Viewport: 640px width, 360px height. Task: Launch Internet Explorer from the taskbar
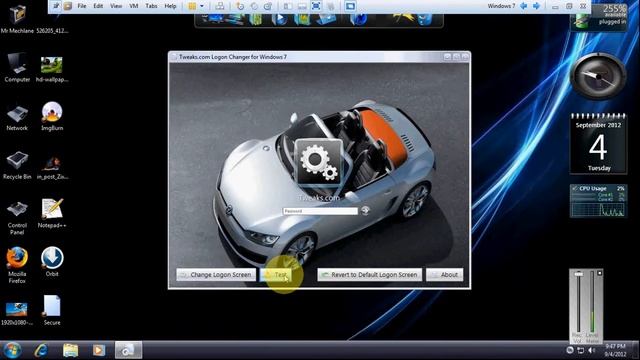point(41,350)
